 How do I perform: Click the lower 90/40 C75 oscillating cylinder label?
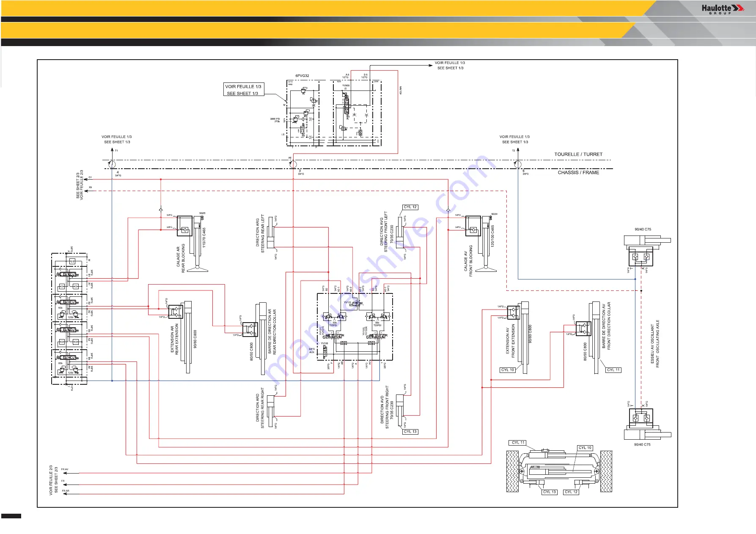(x=642, y=445)
